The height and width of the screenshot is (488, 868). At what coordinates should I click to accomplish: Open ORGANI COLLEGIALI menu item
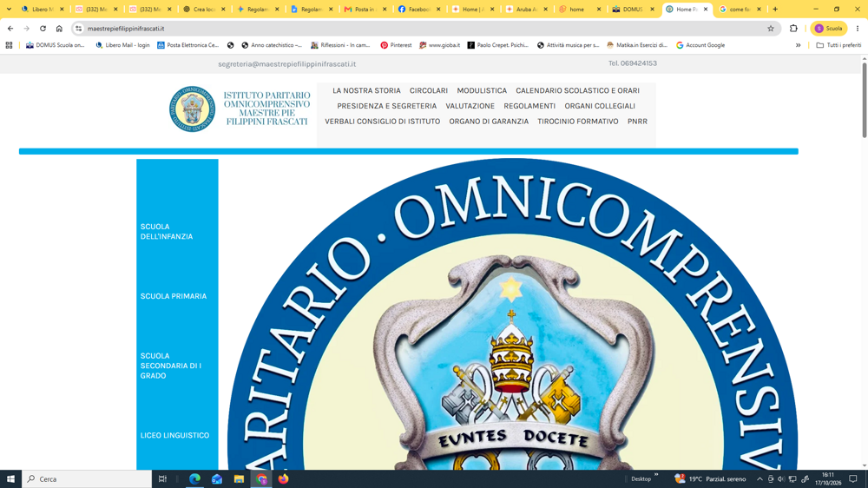(600, 106)
